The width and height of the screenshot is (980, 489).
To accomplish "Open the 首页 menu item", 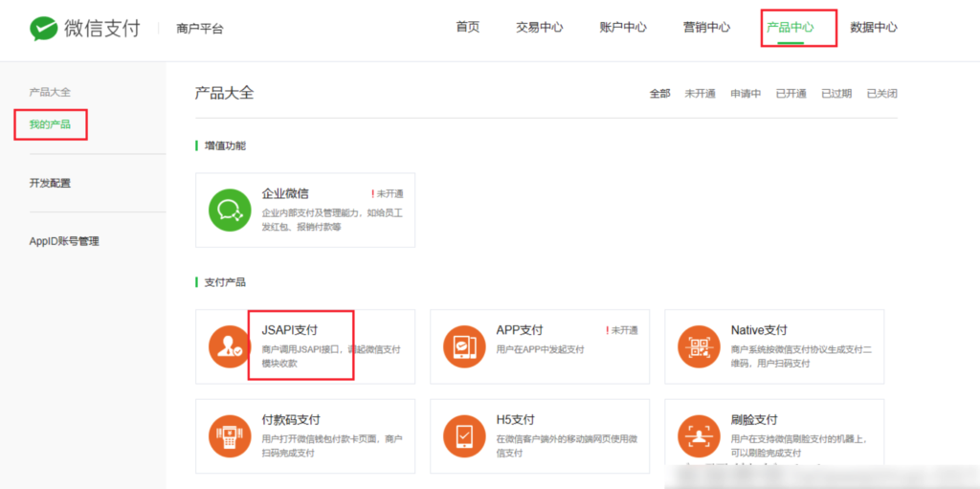I will pos(467,28).
